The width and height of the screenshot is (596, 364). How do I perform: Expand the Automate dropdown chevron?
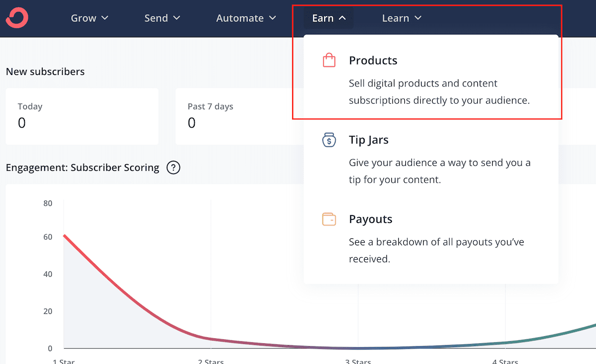click(273, 18)
